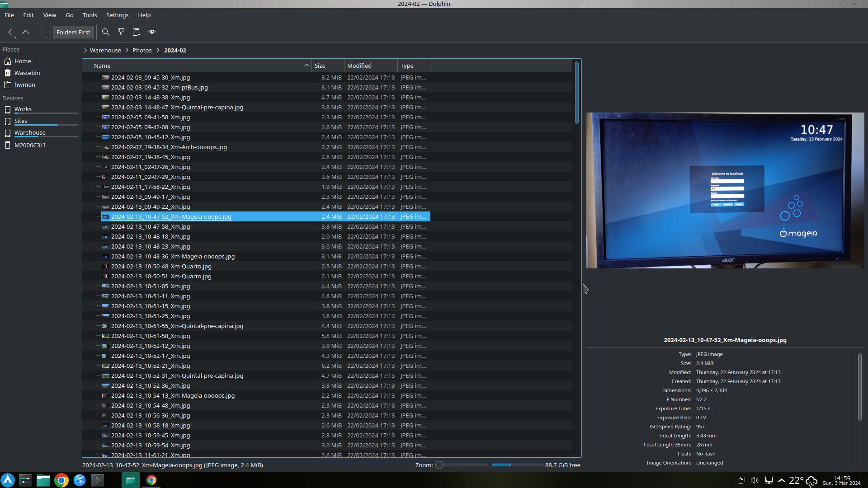Open the Sites device entry
868x488 pixels.
21,121
